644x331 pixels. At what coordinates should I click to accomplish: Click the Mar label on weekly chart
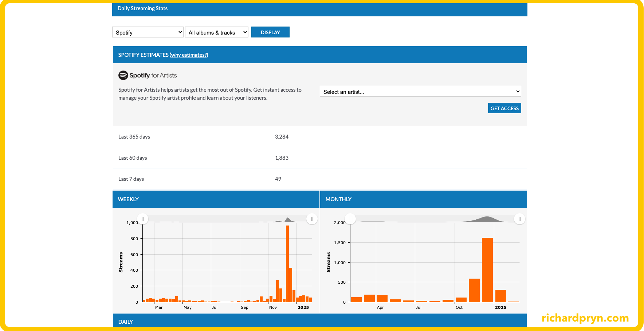coord(159,307)
